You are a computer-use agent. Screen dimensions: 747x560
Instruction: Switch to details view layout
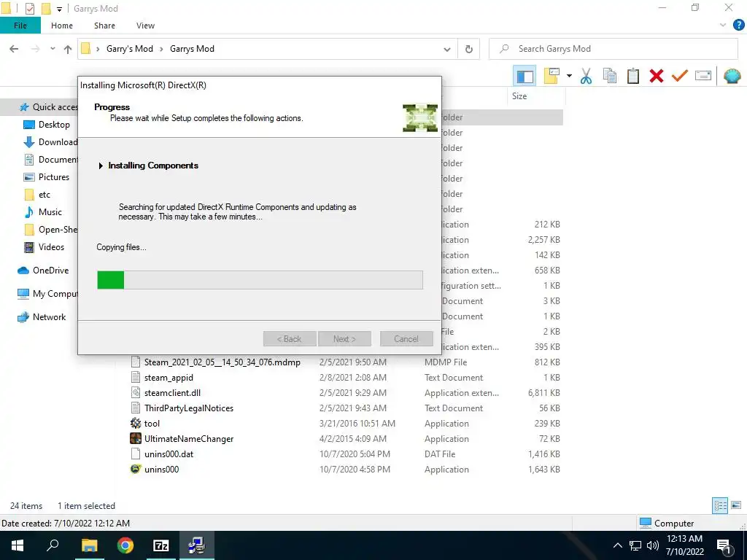coord(720,505)
